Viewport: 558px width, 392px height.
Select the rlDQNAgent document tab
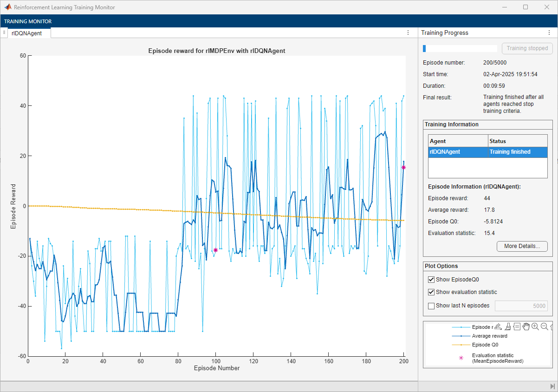coord(27,33)
